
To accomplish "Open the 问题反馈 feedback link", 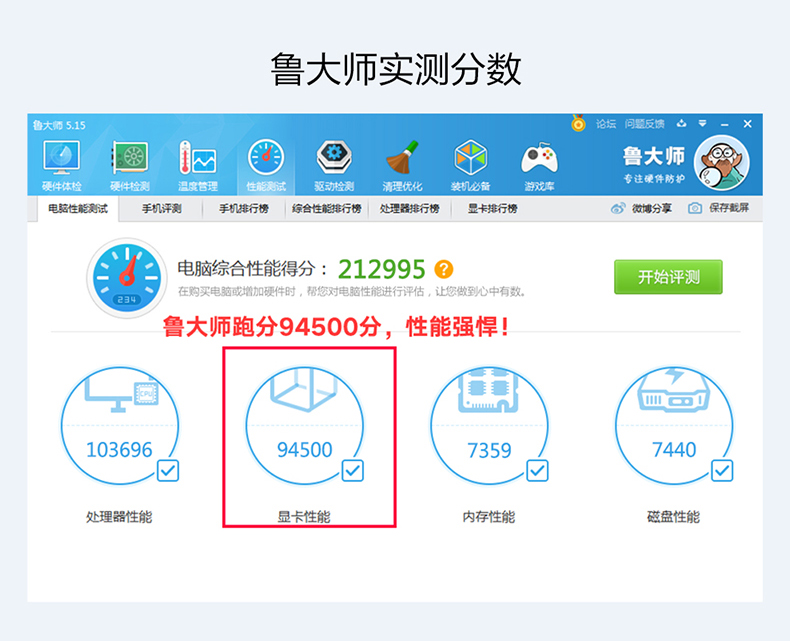I will (x=644, y=123).
